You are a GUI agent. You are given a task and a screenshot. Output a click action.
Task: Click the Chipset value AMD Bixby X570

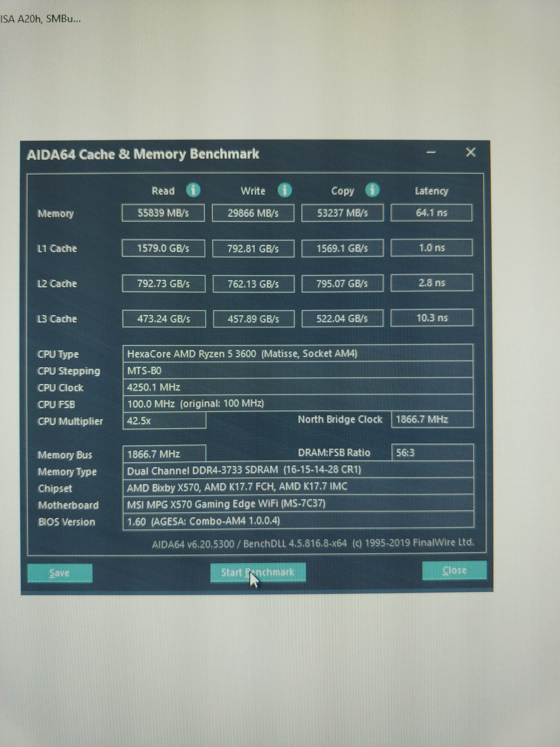point(298,487)
